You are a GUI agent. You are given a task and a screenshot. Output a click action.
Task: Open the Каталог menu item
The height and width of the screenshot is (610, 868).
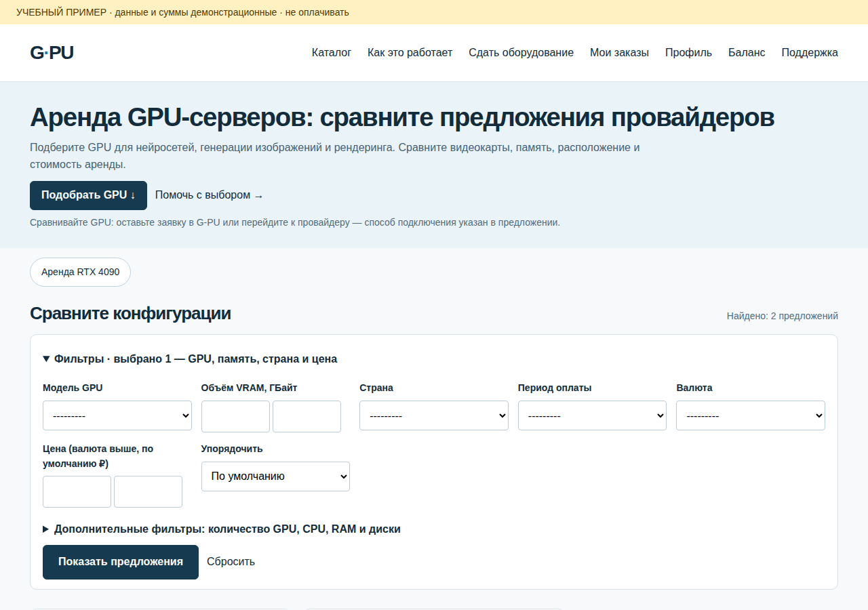click(332, 53)
